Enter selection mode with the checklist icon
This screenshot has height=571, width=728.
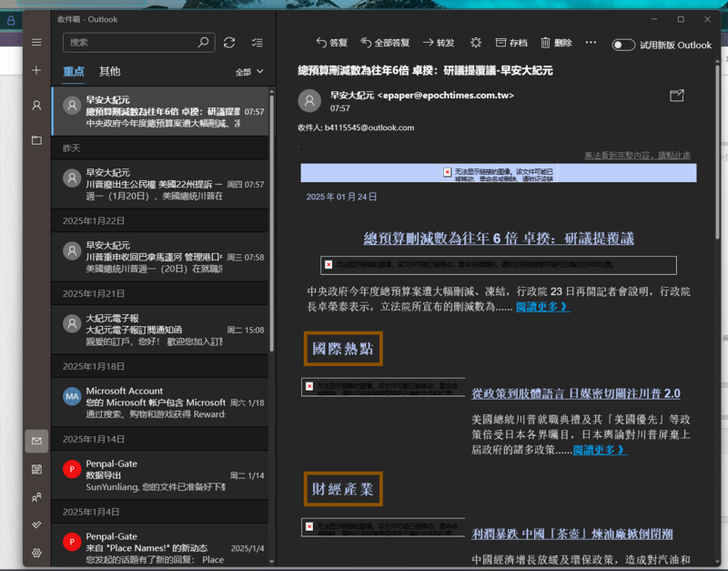click(x=257, y=42)
